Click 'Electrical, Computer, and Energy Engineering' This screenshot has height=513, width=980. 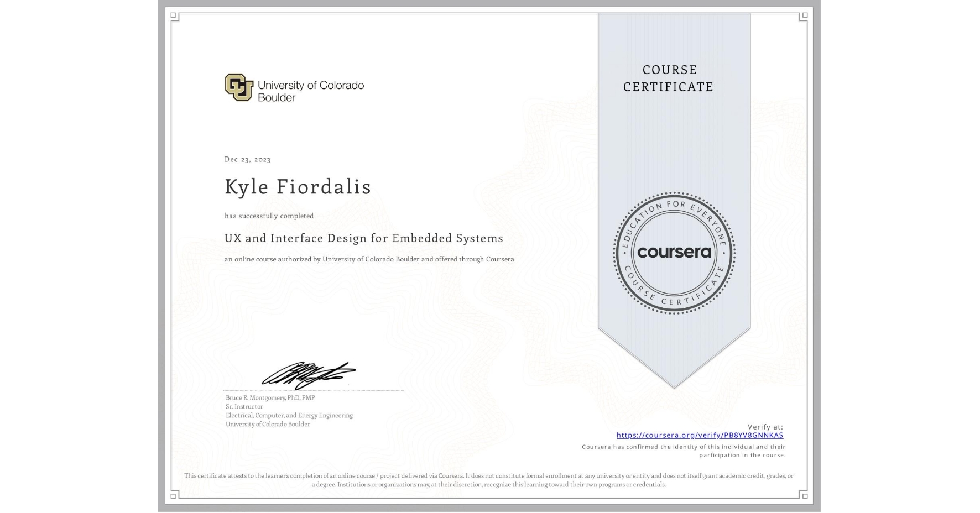coord(289,415)
